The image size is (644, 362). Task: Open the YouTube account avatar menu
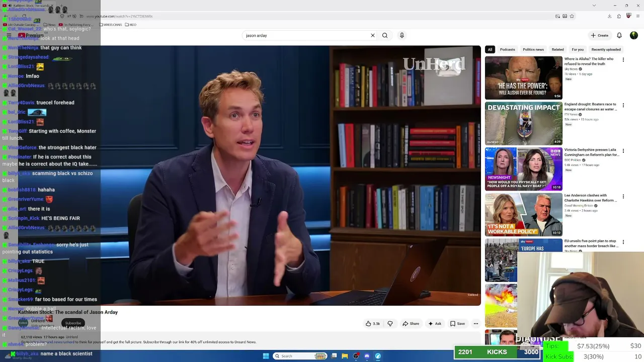(633, 35)
